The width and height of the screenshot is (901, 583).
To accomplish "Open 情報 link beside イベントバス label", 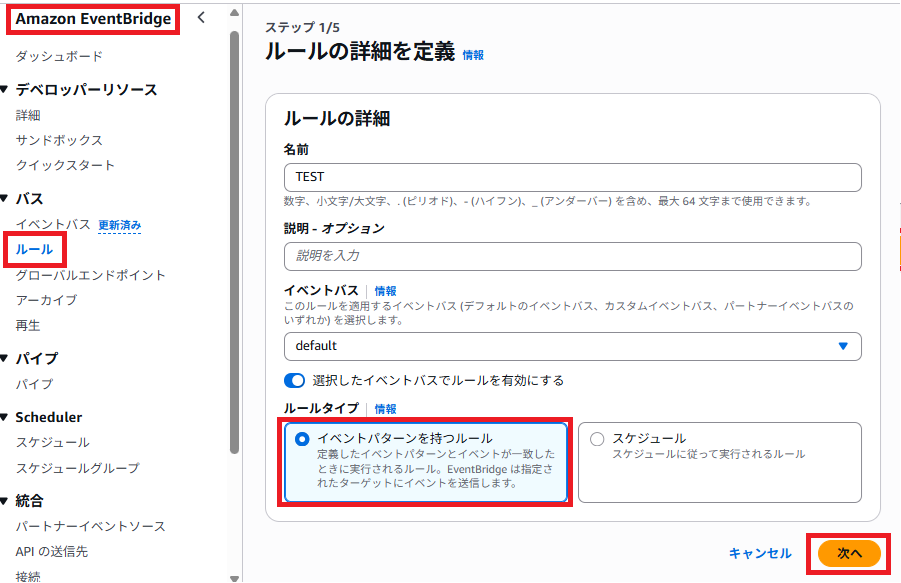I will coord(386,291).
